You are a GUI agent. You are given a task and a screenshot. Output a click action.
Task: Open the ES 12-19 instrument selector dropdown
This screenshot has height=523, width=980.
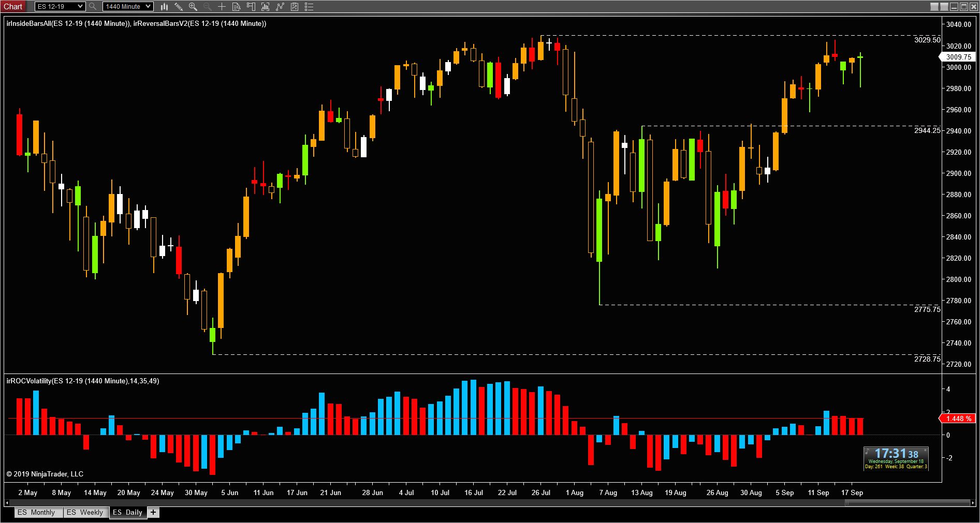[x=60, y=7]
